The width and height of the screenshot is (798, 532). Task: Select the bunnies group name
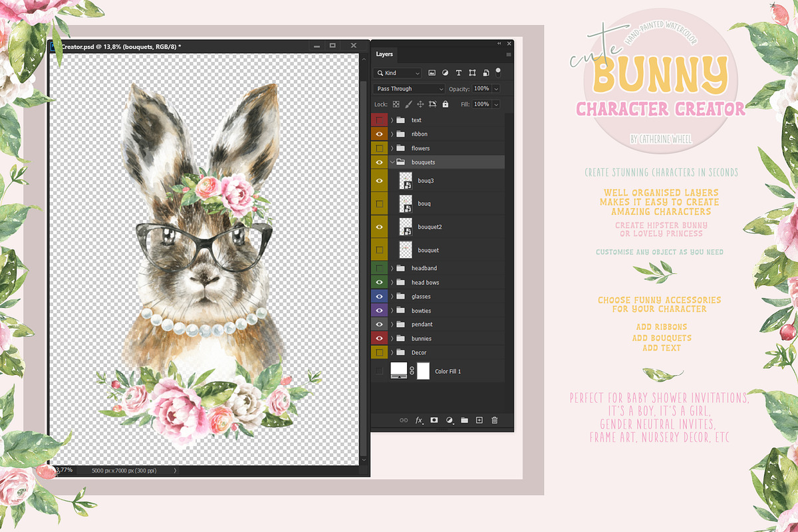422,338
